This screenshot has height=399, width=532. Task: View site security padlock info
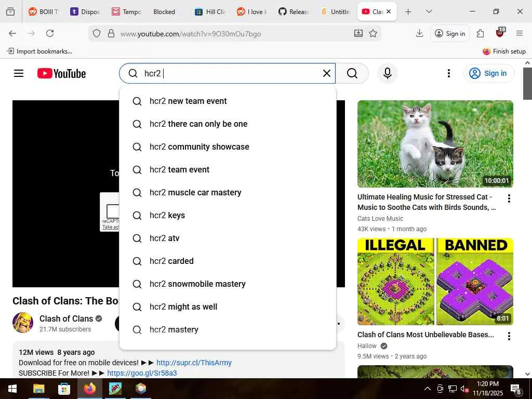point(111,33)
